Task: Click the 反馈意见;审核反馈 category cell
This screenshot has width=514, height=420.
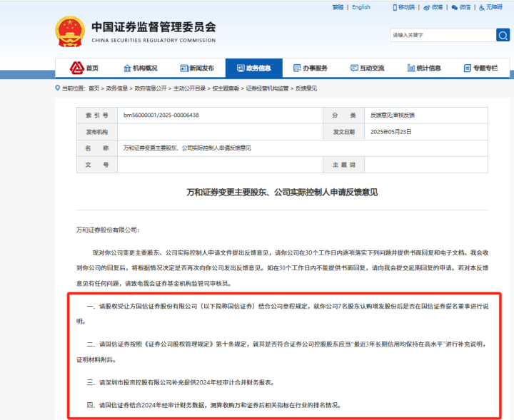Action: pos(425,116)
